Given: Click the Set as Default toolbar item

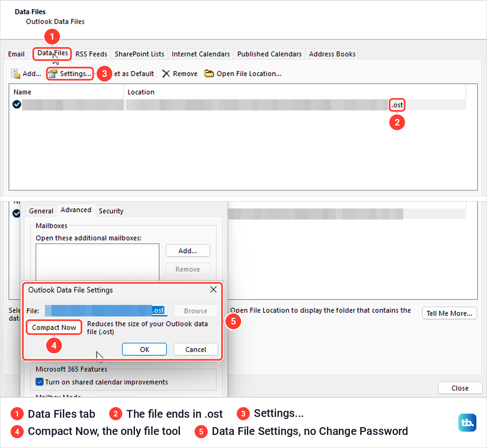Looking at the screenshot, I should [133, 74].
